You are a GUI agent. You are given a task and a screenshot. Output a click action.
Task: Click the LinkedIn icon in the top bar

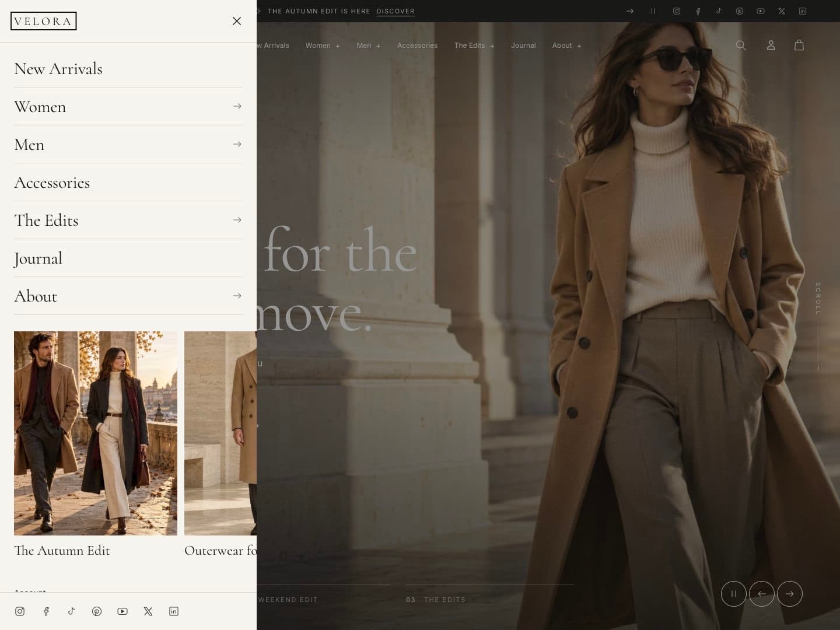[x=803, y=11]
